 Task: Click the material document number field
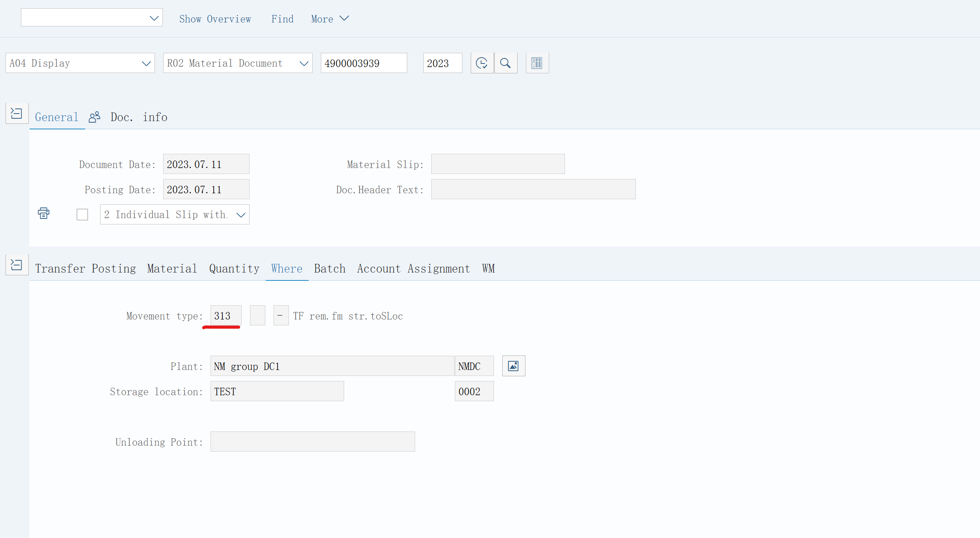pos(363,64)
